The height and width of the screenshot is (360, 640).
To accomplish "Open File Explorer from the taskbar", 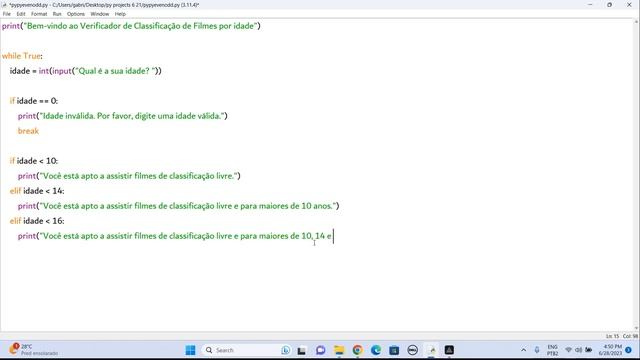I will pos(339,350).
